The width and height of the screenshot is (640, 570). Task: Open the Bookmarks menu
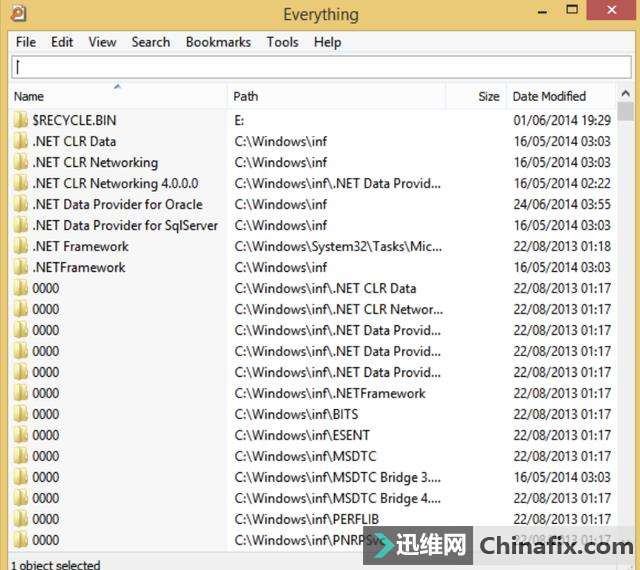coord(218,42)
